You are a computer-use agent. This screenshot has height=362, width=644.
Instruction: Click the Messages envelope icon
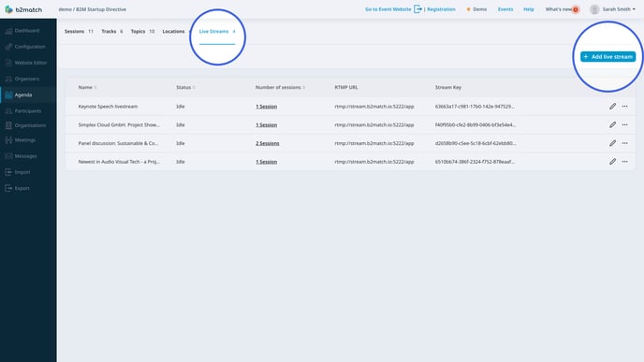point(8,156)
